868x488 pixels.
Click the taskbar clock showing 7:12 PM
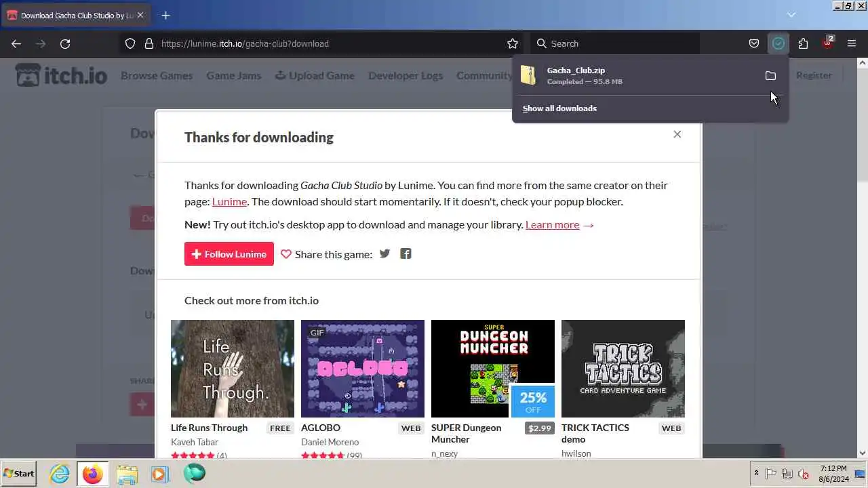click(833, 473)
